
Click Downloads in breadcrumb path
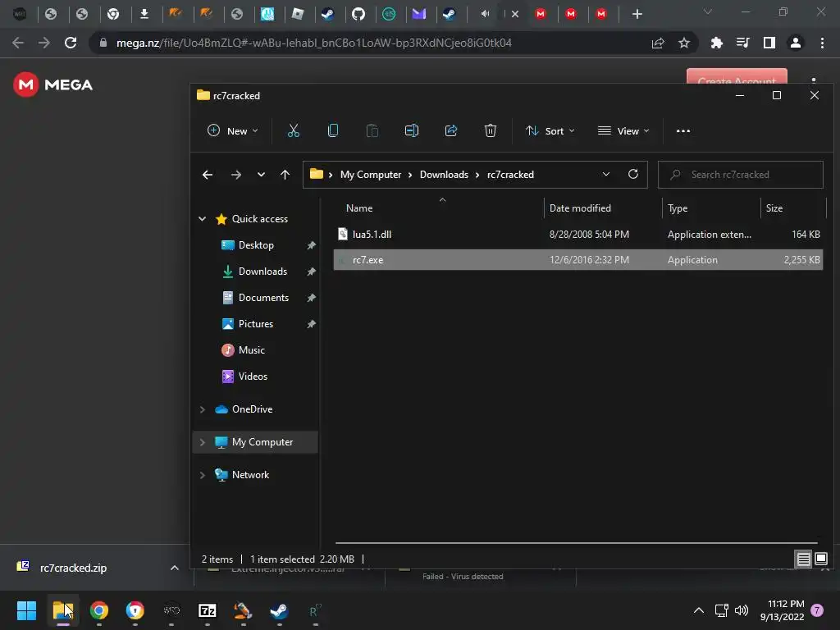(444, 175)
